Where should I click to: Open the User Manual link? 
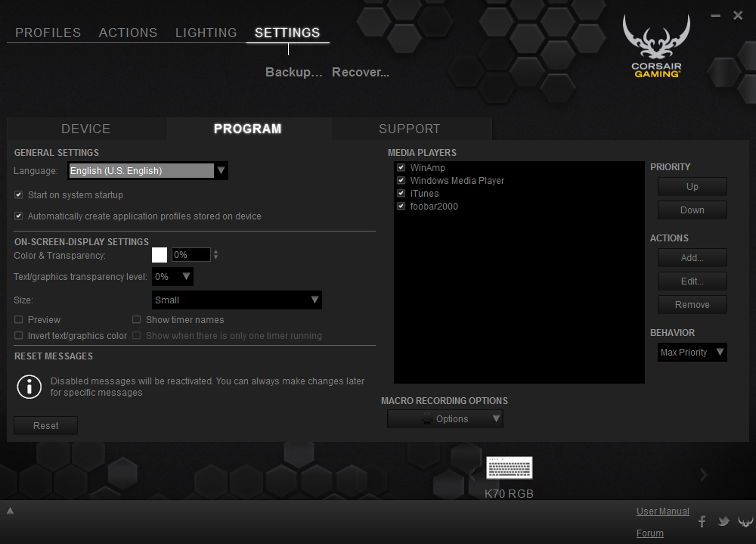tap(662, 511)
